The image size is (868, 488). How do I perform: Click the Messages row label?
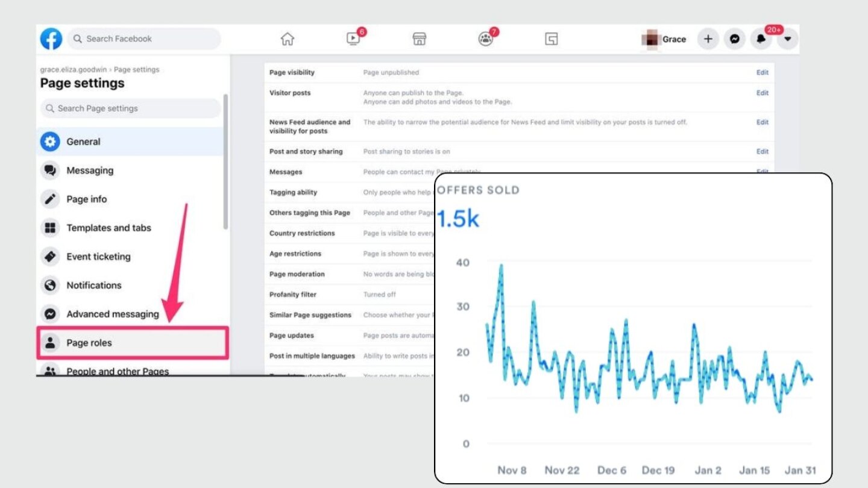pyautogui.click(x=286, y=172)
